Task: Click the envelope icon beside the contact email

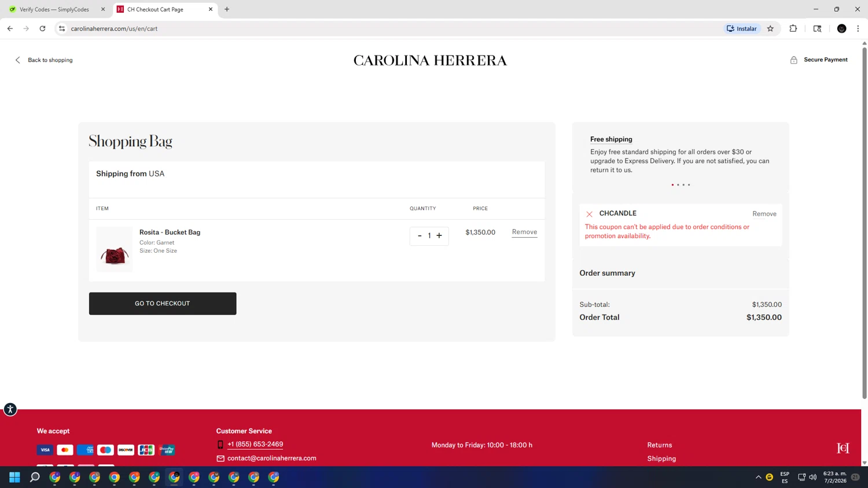Action: coord(220,459)
